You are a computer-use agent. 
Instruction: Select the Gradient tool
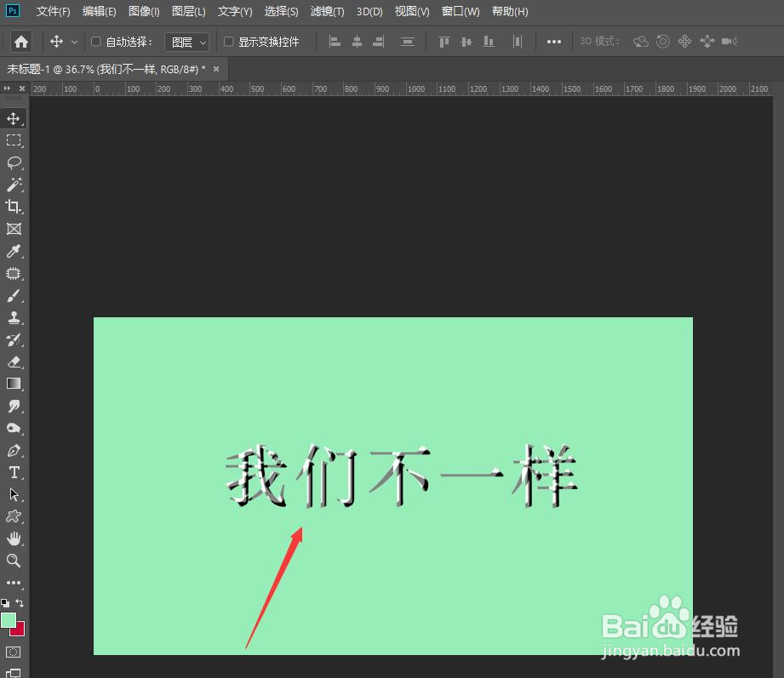(x=14, y=384)
